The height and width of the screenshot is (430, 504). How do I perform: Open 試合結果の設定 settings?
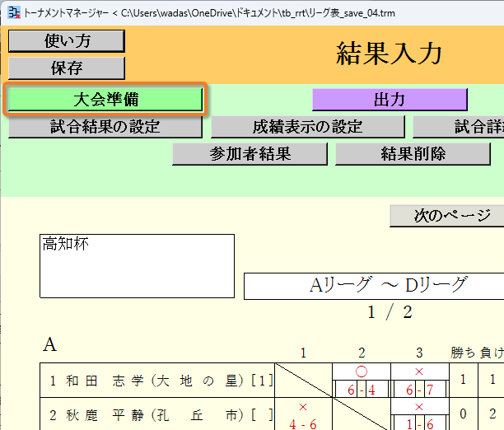tap(105, 127)
